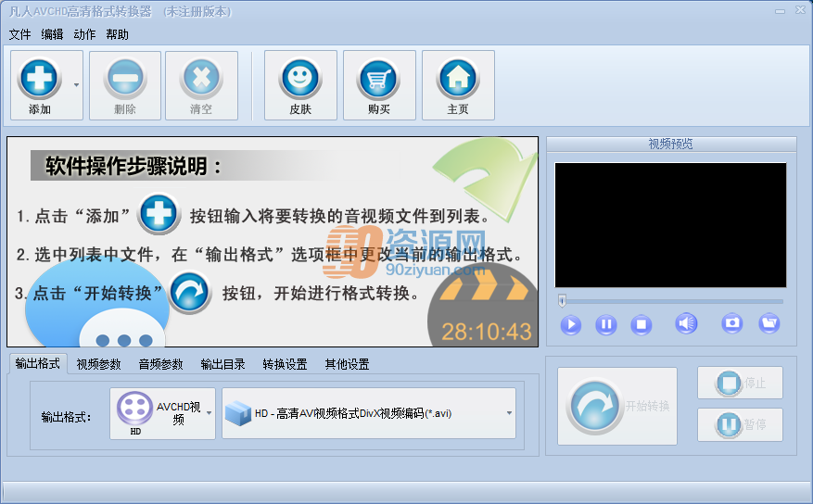Viewport: 813px width, 504px height.
Task: Open the 皮肤 (Skin) smiley icon
Action: tap(300, 79)
